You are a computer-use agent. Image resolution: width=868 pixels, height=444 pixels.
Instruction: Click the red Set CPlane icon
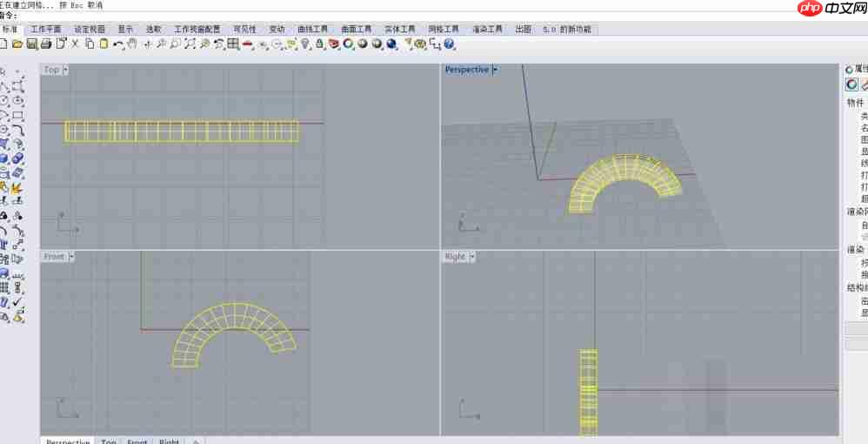pyautogui.click(x=248, y=44)
